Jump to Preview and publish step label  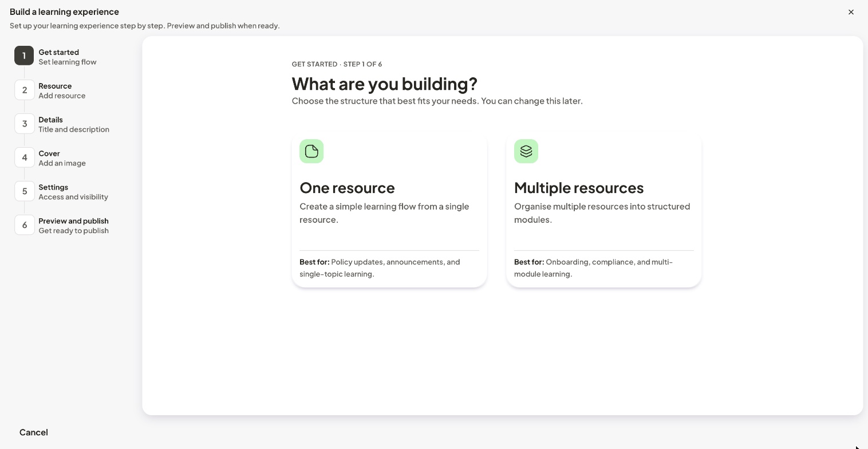click(73, 221)
